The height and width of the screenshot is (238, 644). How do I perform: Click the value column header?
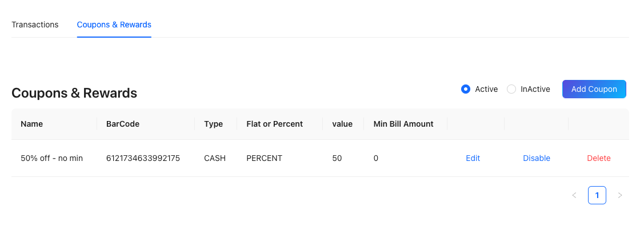pos(342,124)
